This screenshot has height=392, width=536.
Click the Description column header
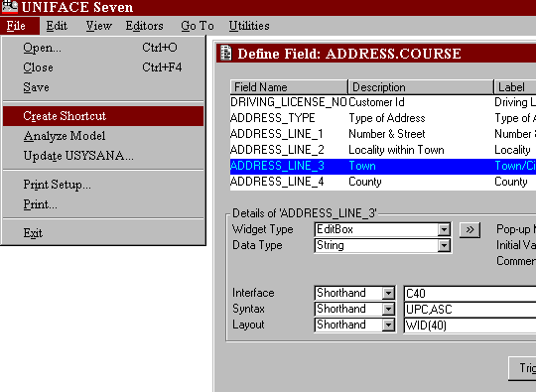[421, 87]
